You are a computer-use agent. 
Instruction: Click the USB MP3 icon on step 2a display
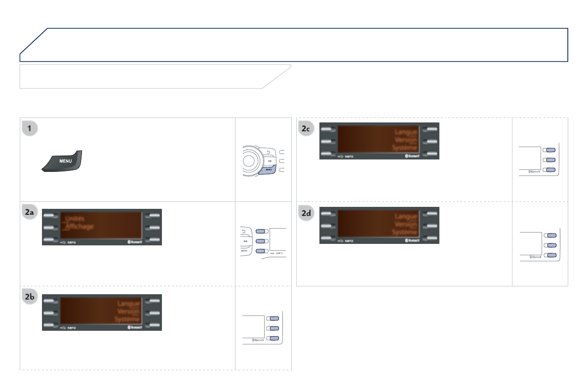point(67,243)
